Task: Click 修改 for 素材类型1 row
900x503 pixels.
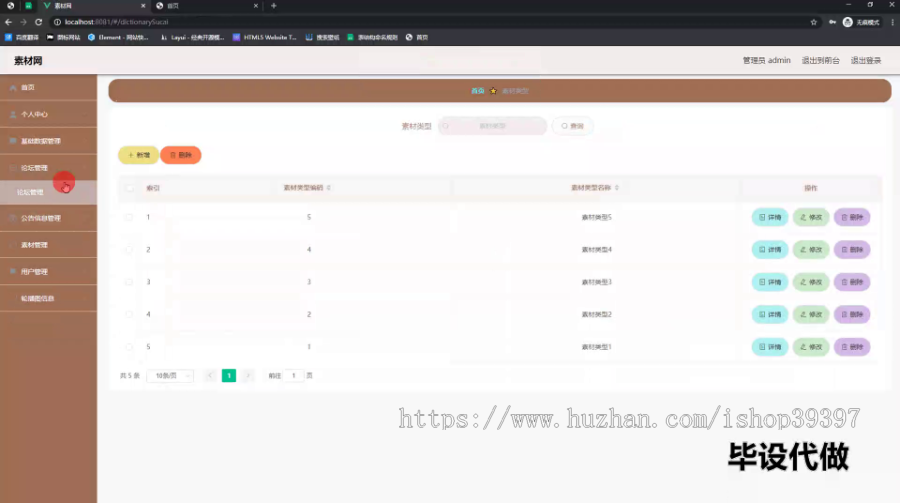Action: [811, 347]
